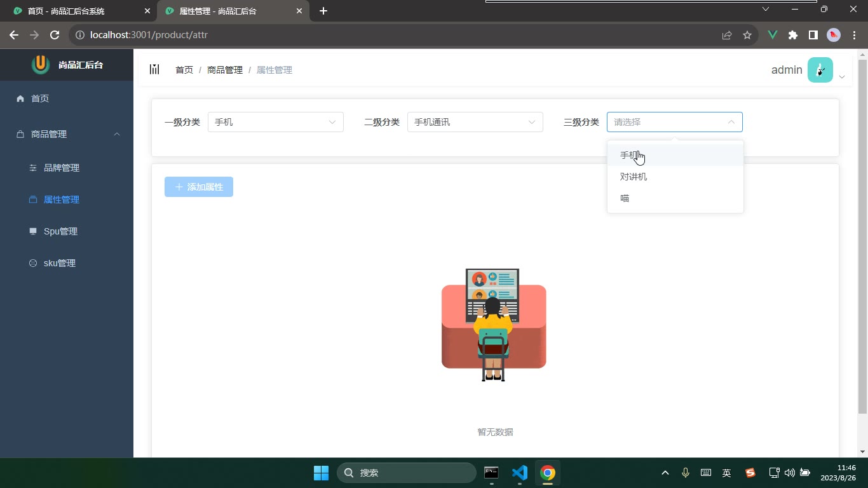868x488 pixels.
Task: Open the browser tab search chevron
Action: tap(766, 10)
